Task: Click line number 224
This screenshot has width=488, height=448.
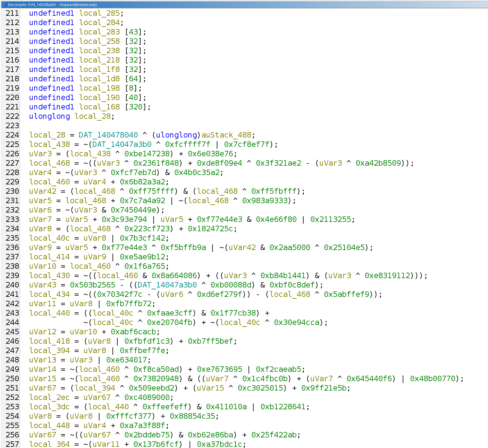Action: pyautogui.click(x=13, y=135)
